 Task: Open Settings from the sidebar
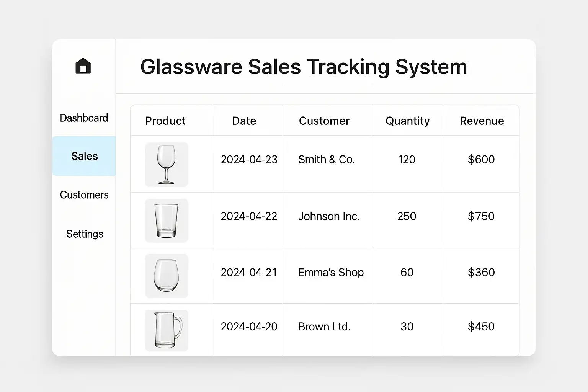click(85, 234)
